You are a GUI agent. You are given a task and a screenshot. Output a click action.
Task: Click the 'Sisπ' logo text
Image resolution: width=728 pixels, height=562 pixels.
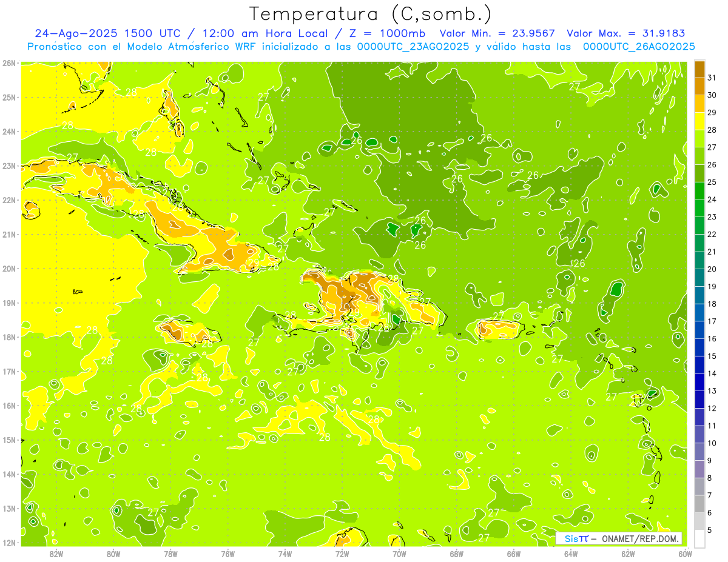point(576,538)
